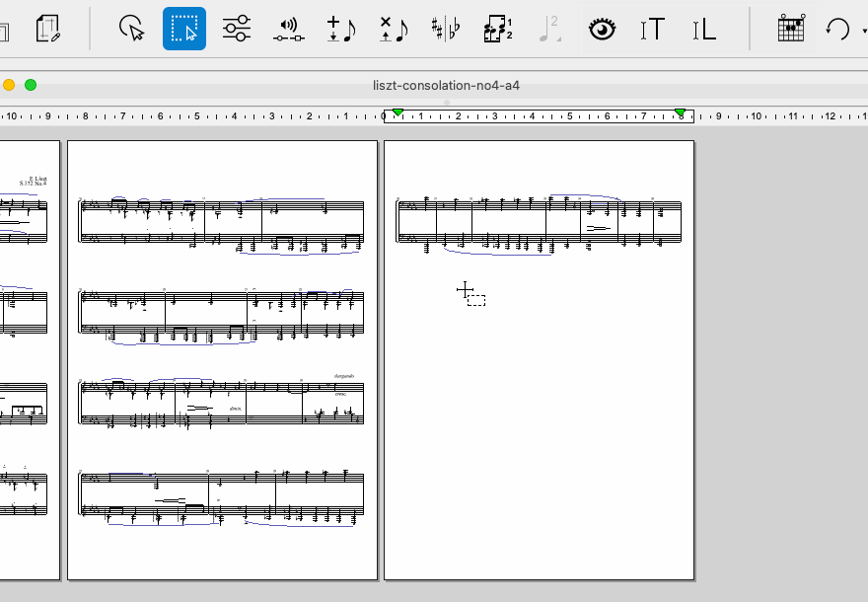
Task: Click the liszt-consolation-no4-a4 window title
Action: tap(446, 85)
